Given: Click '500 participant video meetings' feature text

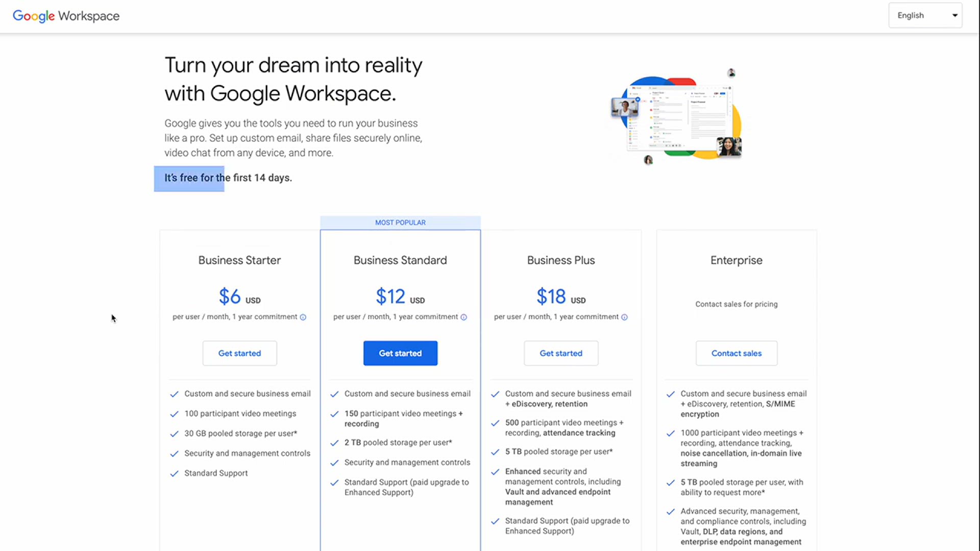Looking at the screenshot, I should [x=564, y=428].
